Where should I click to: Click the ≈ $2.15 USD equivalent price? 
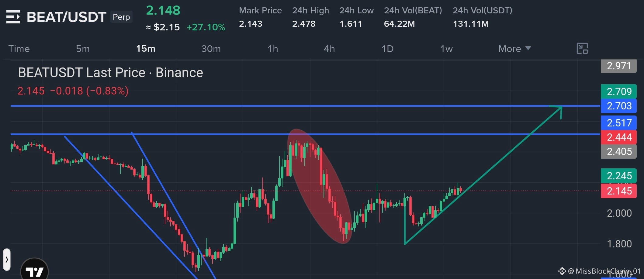tap(163, 27)
